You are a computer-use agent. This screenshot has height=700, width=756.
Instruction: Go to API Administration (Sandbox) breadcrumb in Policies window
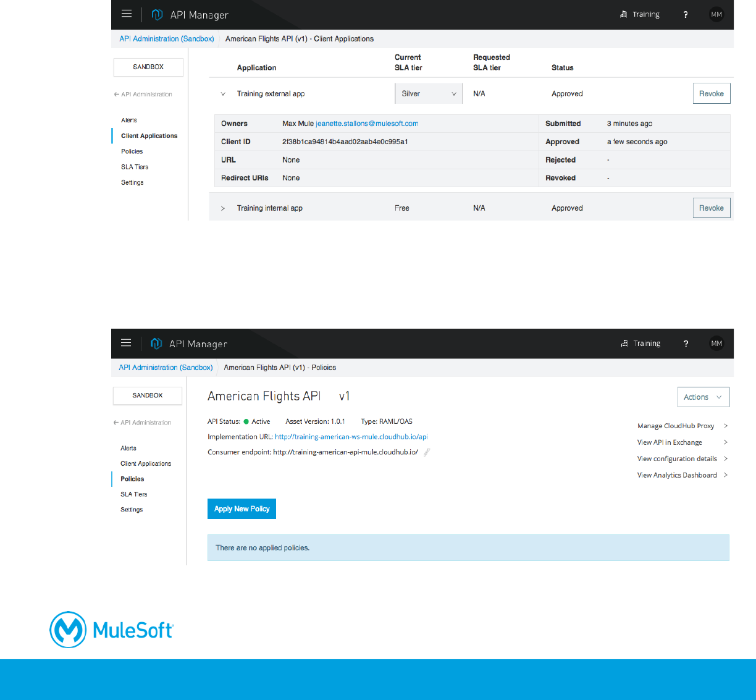click(x=166, y=368)
